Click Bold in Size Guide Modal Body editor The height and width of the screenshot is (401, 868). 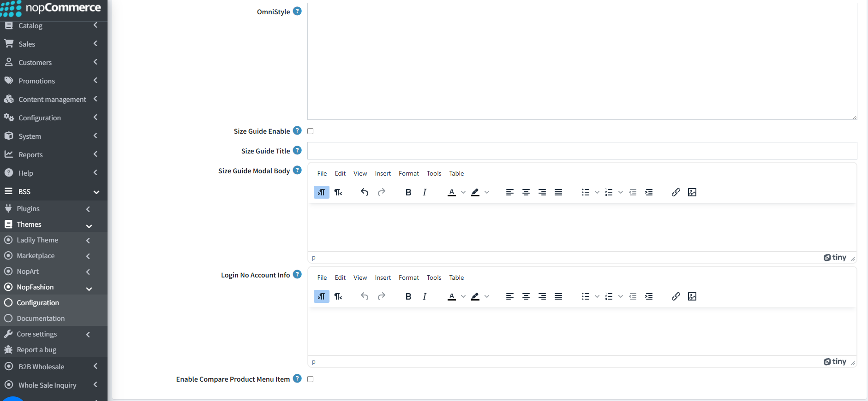tap(408, 192)
